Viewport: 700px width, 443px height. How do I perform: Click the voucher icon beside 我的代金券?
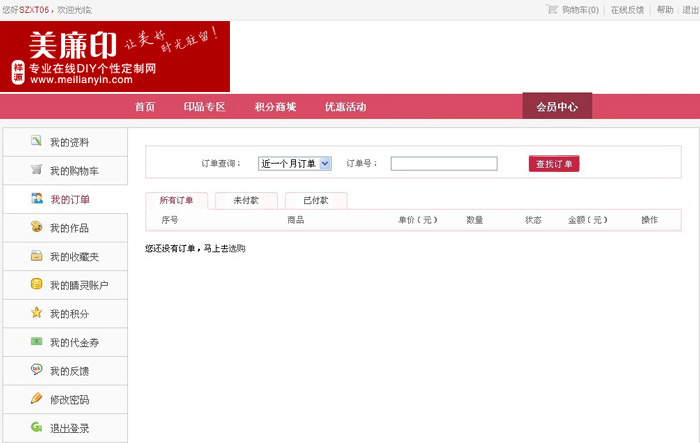[36, 342]
